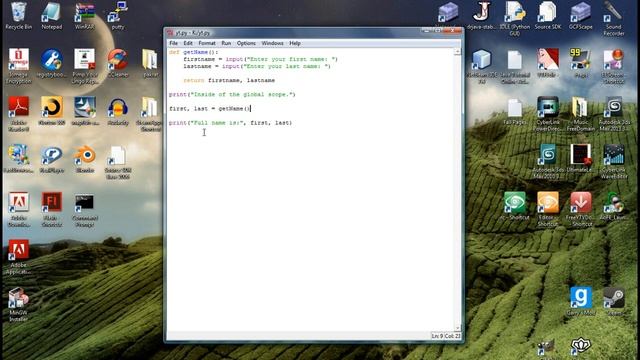Image resolution: width=640 pixels, height=360 pixels.
Task: Click the Ln/Col indicator in IDLE status bar
Action: pos(446,336)
